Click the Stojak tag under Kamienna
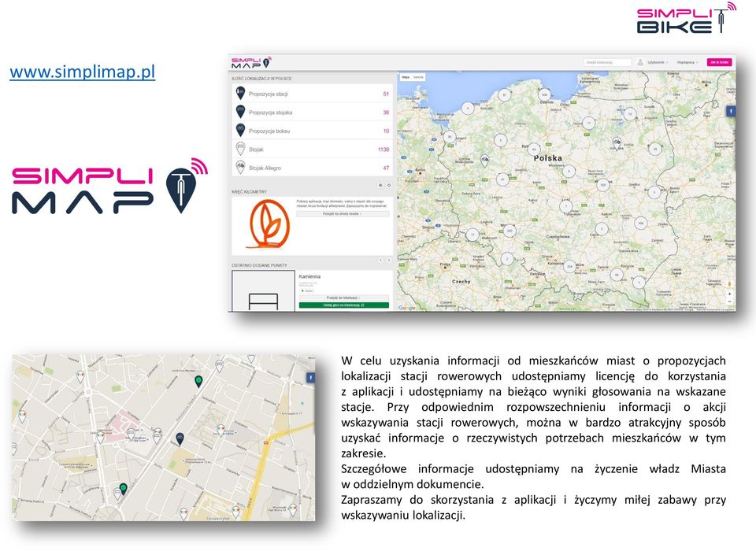This screenshot has width=756, height=551. pyautogui.click(x=307, y=291)
